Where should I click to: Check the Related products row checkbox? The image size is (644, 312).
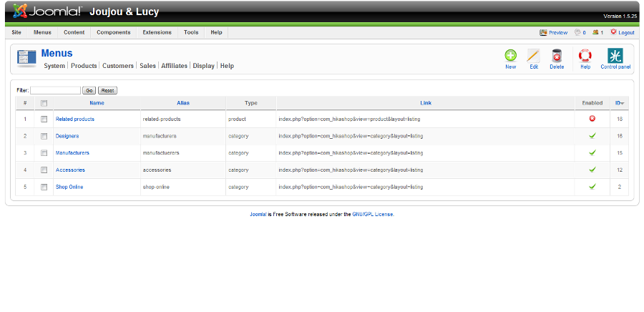pos(44,119)
